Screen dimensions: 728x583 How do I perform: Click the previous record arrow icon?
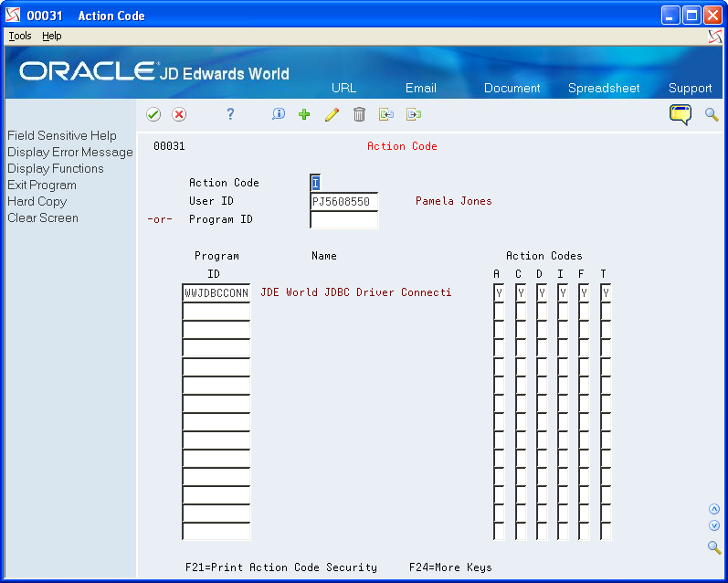point(386,114)
